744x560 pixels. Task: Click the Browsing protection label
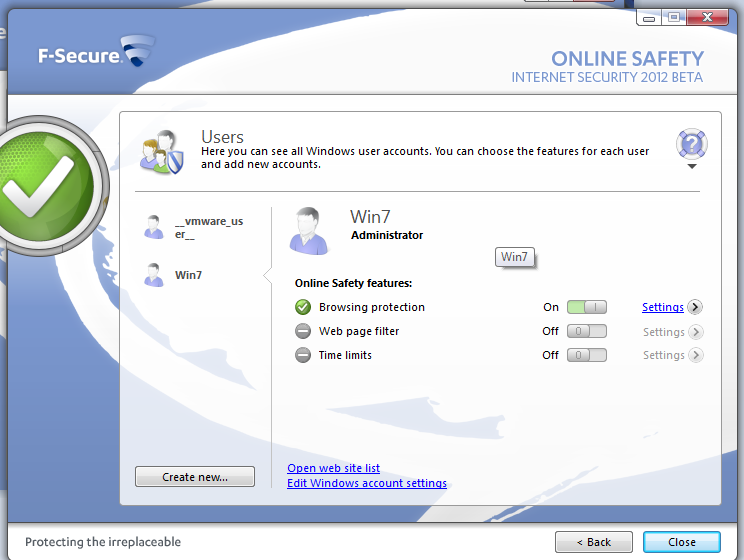tap(372, 307)
